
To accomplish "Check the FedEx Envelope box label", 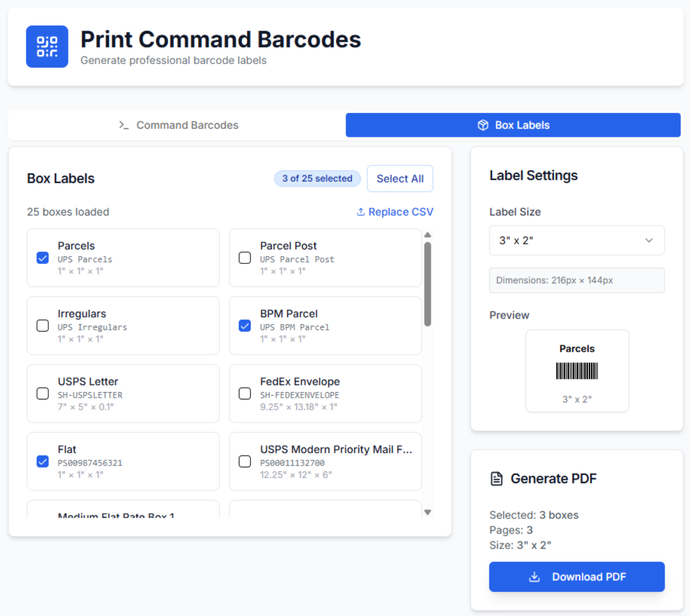I will click(x=245, y=393).
